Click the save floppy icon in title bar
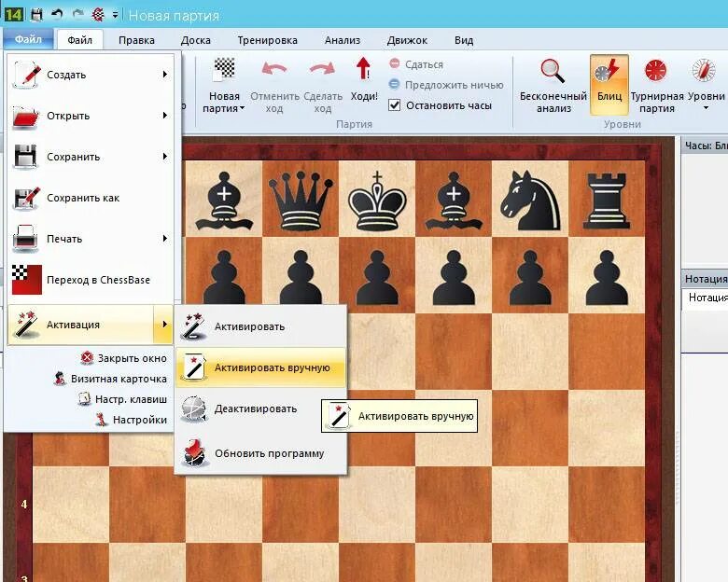This screenshot has height=582, width=728. 36,14
